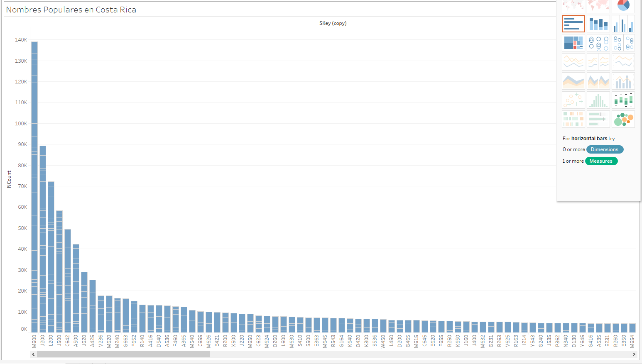The width and height of the screenshot is (642, 364).
Task: Select the pie chart icon
Action: pyautogui.click(x=623, y=6)
